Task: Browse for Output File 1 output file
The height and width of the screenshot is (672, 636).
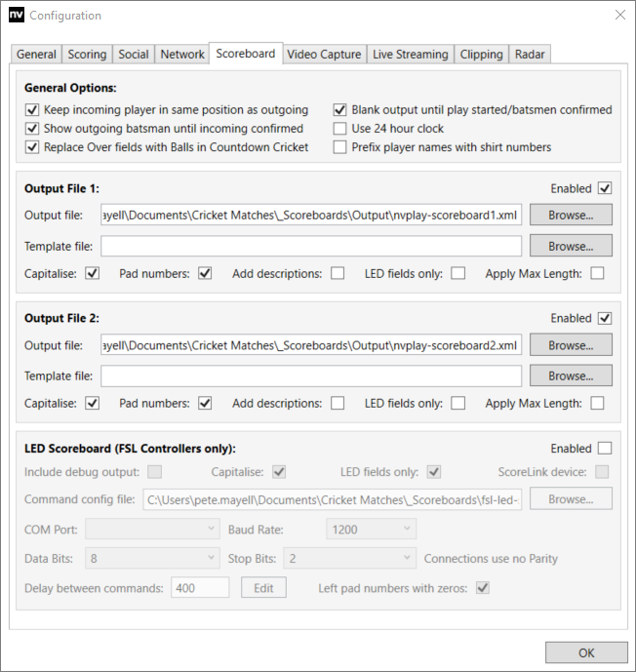Action: click(571, 215)
